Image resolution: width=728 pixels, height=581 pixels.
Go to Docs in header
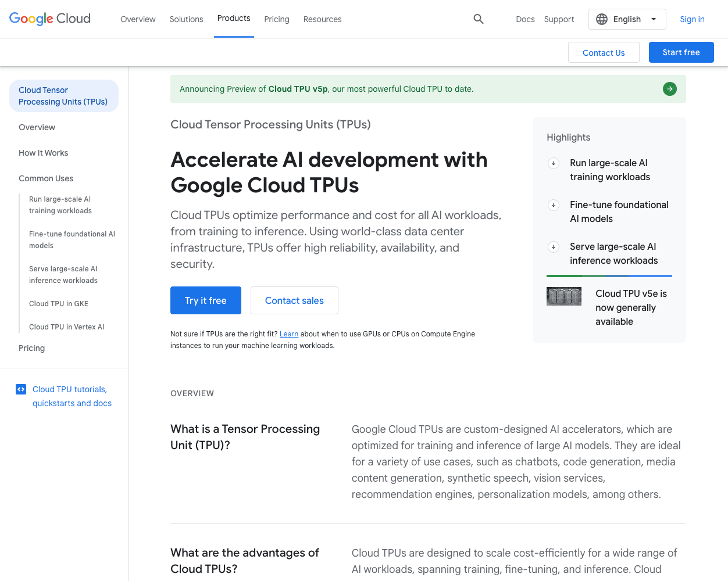525,19
